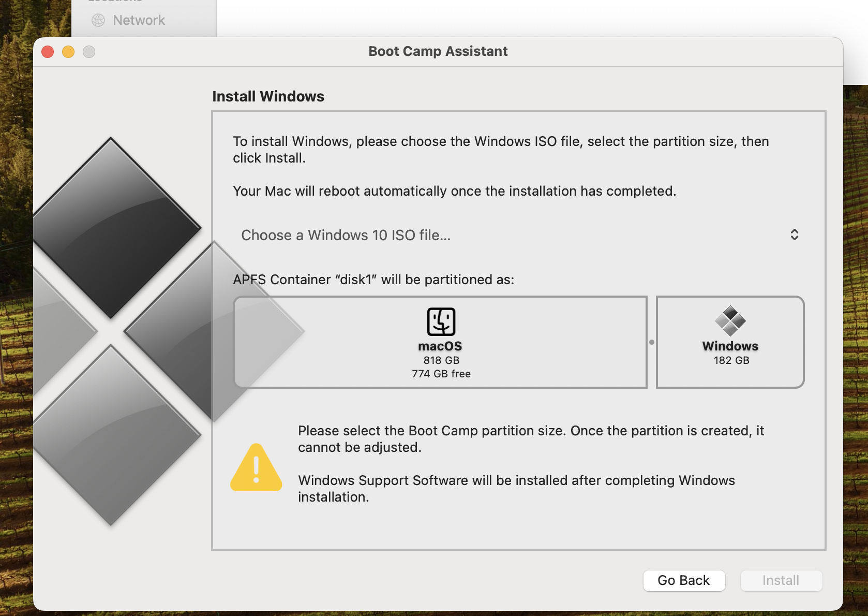Click the Install Windows heading
The width and height of the screenshot is (868, 616).
pos(268,96)
